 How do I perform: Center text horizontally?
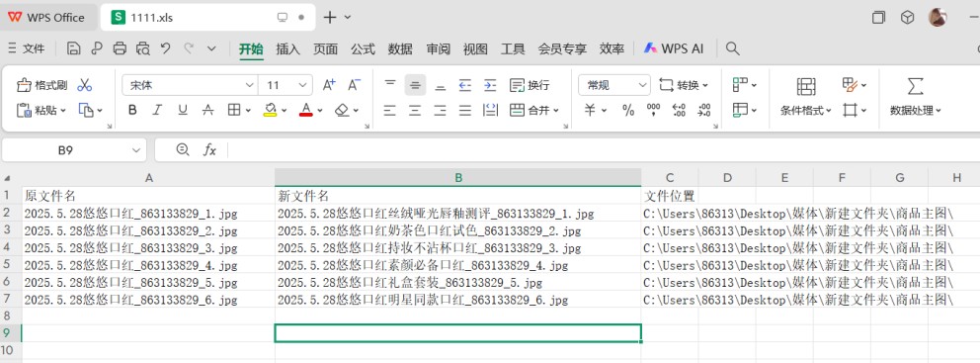tap(415, 110)
